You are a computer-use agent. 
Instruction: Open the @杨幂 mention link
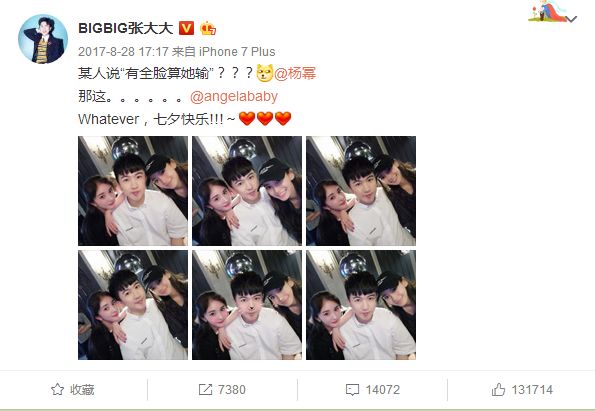[295, 73]
